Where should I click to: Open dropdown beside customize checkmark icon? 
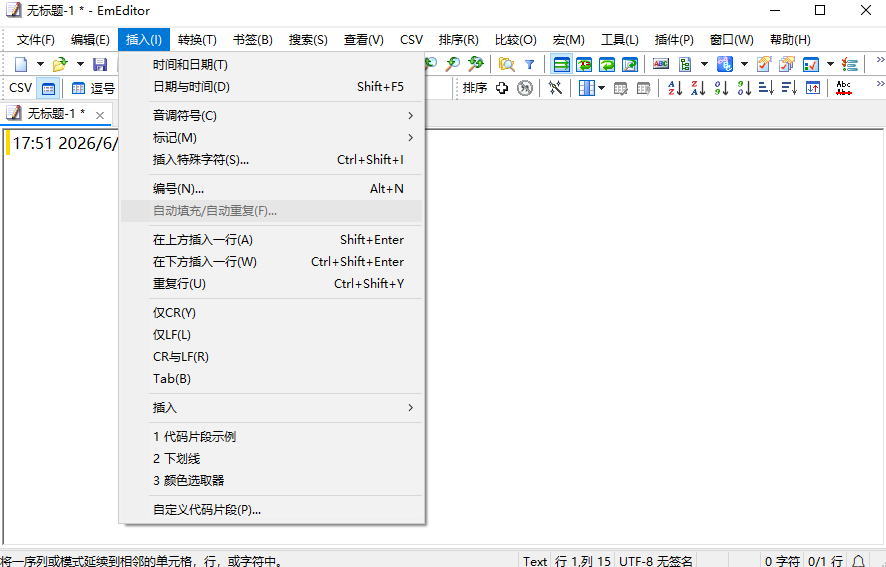pyautogui.click(x=830, y=64)
